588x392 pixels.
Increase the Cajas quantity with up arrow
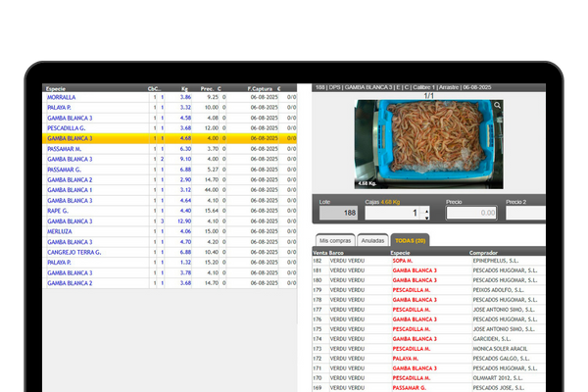click(426, 209)
